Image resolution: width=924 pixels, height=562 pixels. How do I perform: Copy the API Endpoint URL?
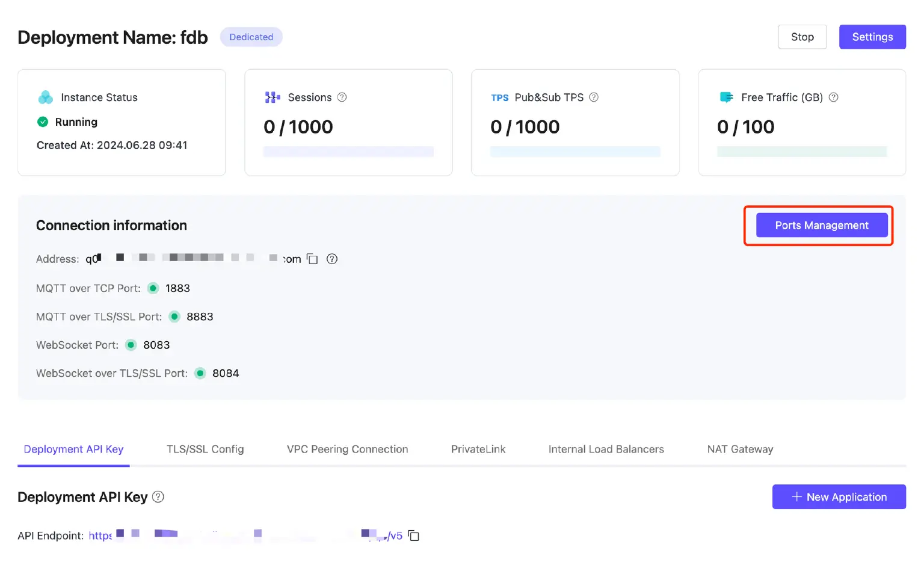pyautogui.click(x=413, y=536)
